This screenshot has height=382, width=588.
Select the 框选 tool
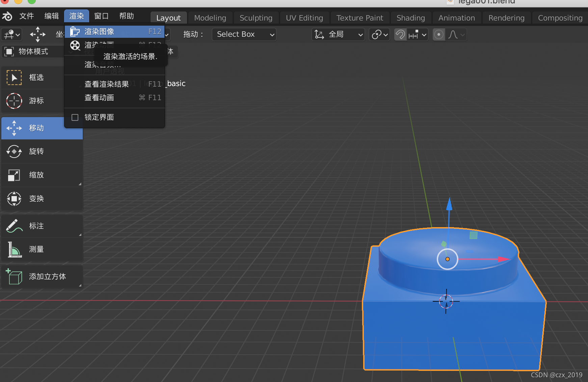coord(42,78)
